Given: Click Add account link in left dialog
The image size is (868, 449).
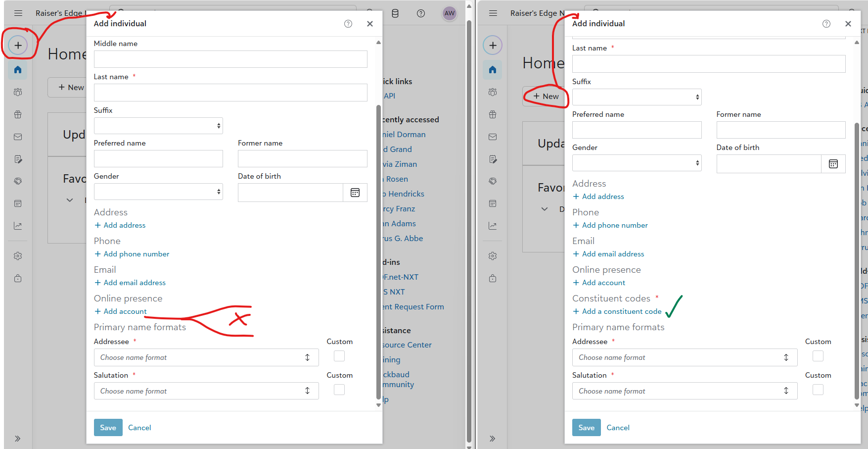Looking at the screenshot, I should pos(121,311).
